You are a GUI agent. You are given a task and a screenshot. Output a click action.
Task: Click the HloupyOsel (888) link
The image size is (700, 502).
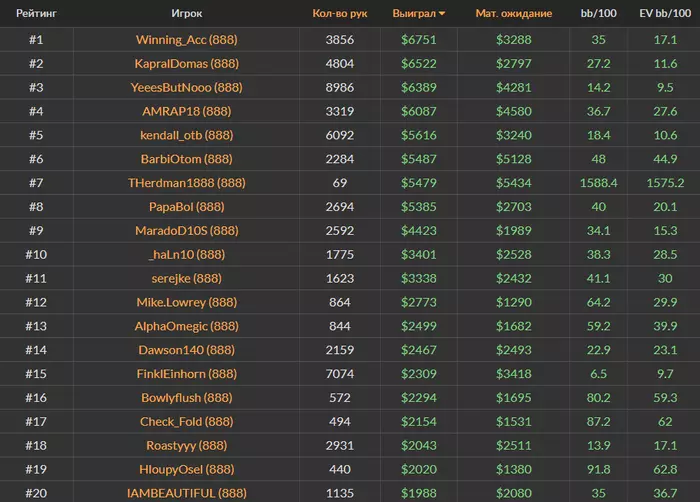[x=186, y=470]
